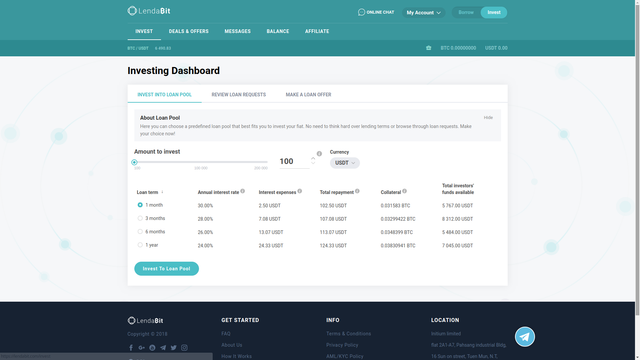Click the 0.031583 BTC collateral cell
This screenshot has height=360, width=640.
pos(396,206)
